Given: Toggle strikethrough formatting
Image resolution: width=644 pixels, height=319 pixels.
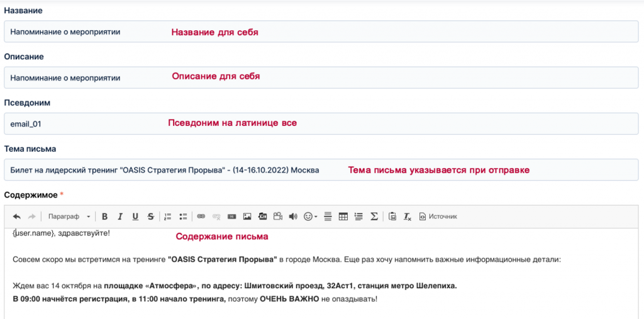Looking at the screenshot, I should [151, 216].
